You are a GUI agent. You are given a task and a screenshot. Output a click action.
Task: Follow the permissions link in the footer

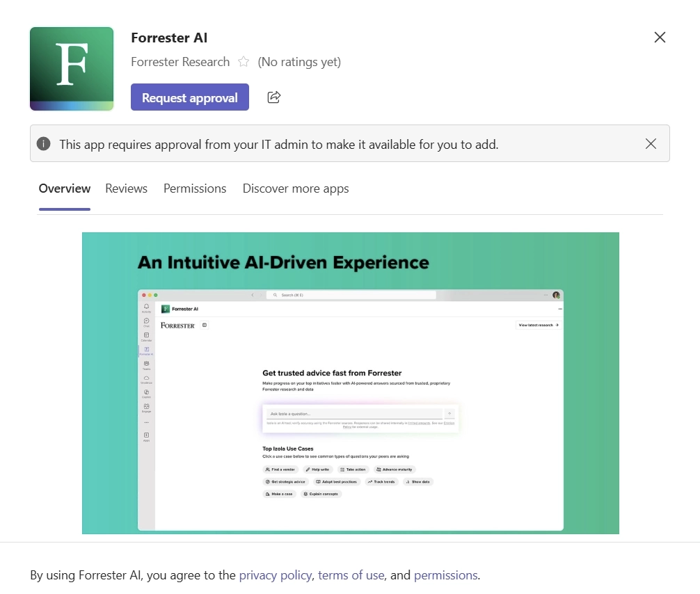coord(445,575)
